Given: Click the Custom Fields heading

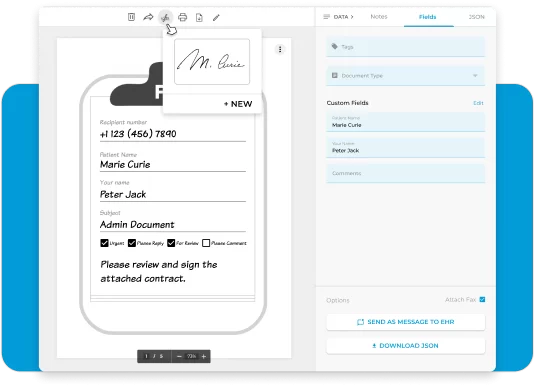Looking at the screenshot, I should (347, 103).
